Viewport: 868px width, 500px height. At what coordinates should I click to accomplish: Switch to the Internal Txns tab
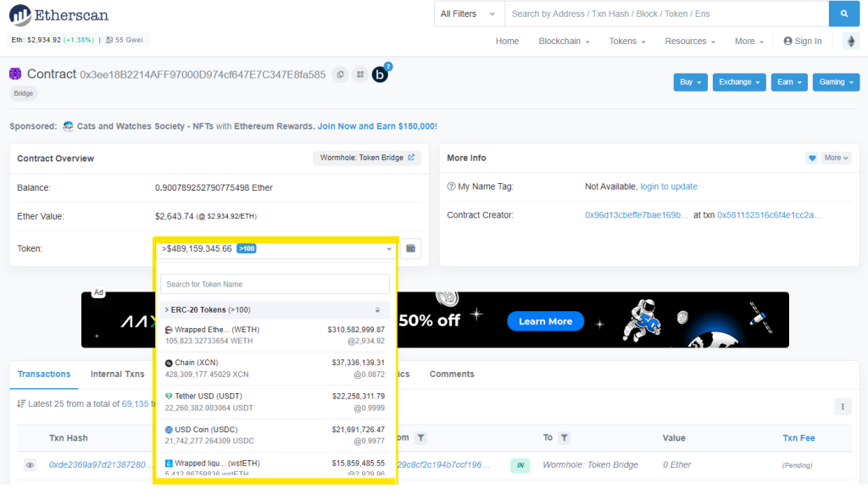(117, 375)
